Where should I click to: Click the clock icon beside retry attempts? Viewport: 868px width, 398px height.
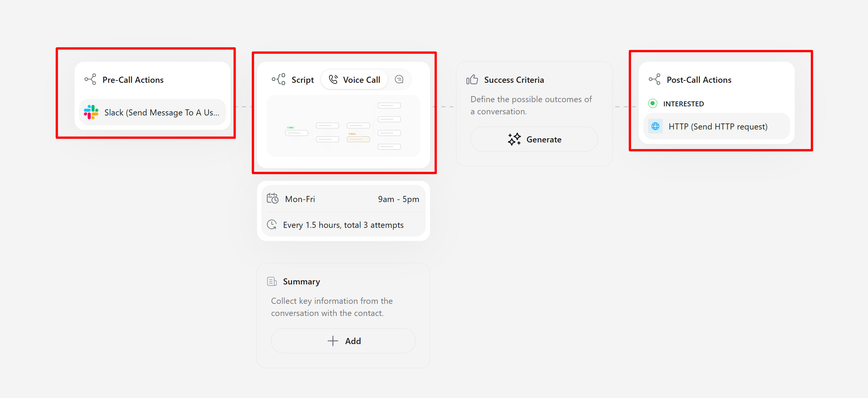pyautogui.click(x=272, y=224)
